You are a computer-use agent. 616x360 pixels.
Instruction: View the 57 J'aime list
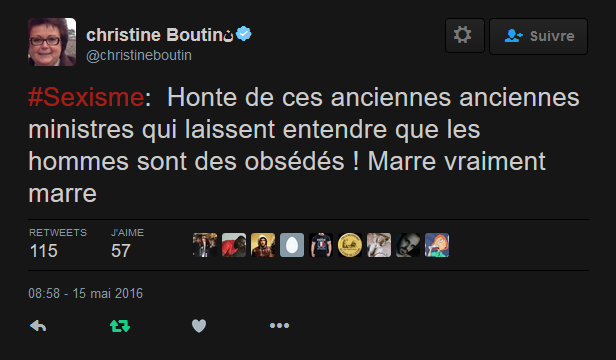127,244
